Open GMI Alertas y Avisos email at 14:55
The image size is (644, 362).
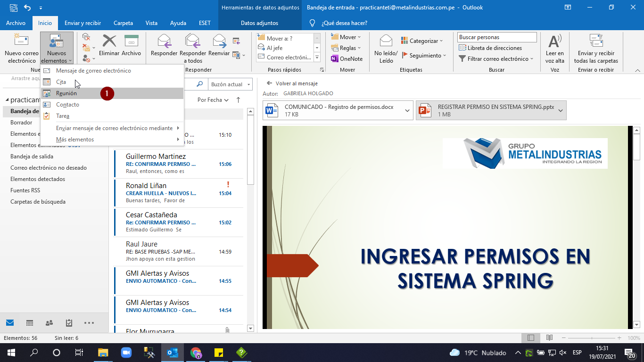(179, 280)
